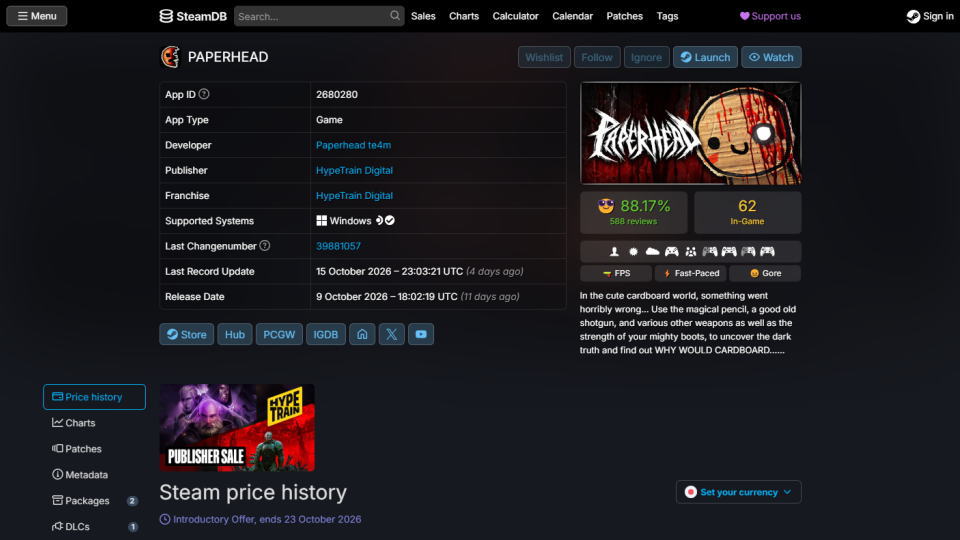
Task: Click the Last Changenumber help icon
Action: pyautogui.click(x=264, y=246)
